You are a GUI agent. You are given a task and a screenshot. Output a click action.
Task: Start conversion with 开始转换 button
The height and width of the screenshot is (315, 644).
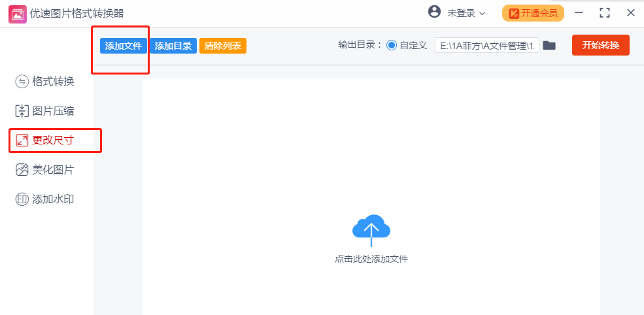tap(600, 45)
